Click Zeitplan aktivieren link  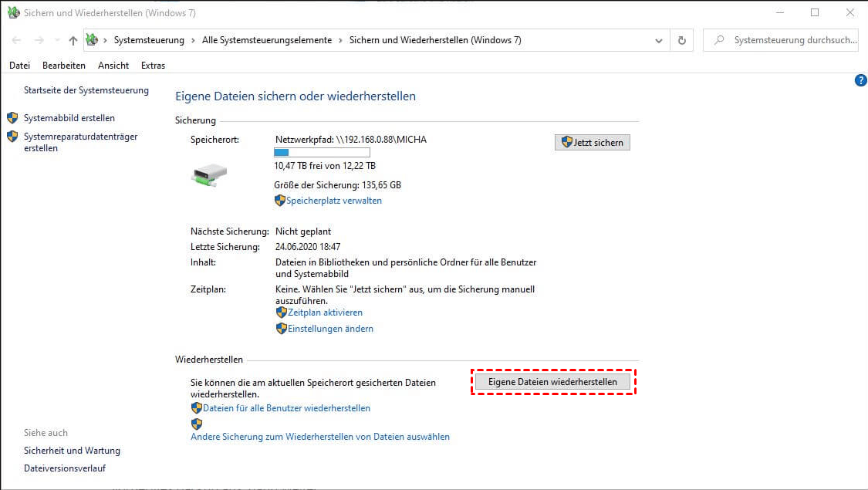(325, 313)
